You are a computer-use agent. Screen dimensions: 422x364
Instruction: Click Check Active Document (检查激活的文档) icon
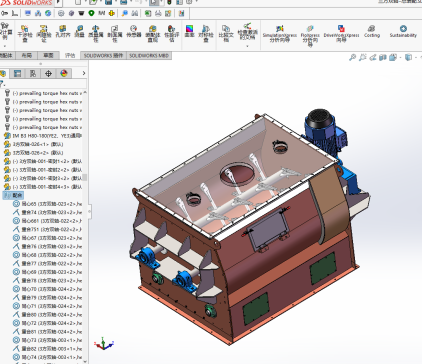(247, 31)
